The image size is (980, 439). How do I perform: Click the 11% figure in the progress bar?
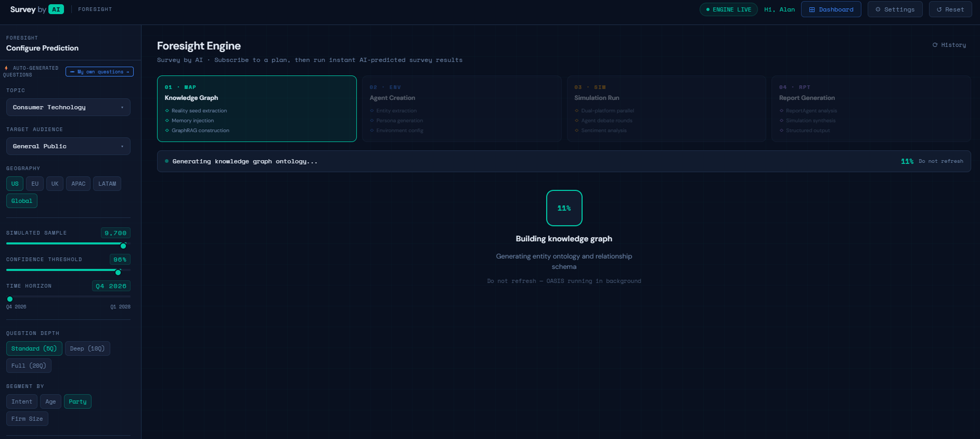click(x=907, y=161)
